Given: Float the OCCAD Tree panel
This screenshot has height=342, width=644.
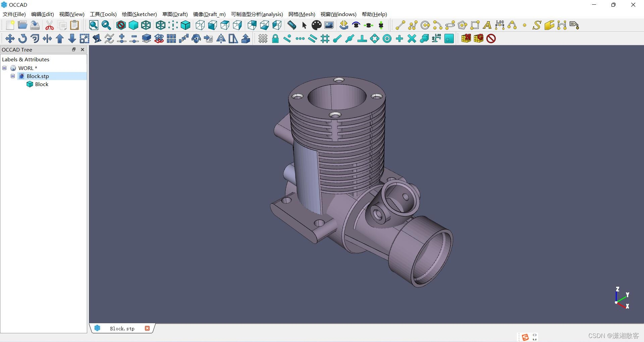Looking at the screenshot, I should click(74, 50).
